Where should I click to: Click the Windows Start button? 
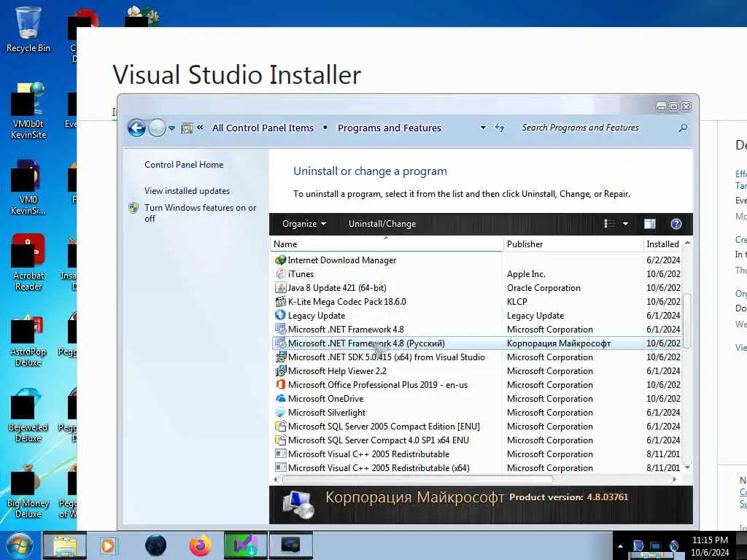tap(20, 545)
